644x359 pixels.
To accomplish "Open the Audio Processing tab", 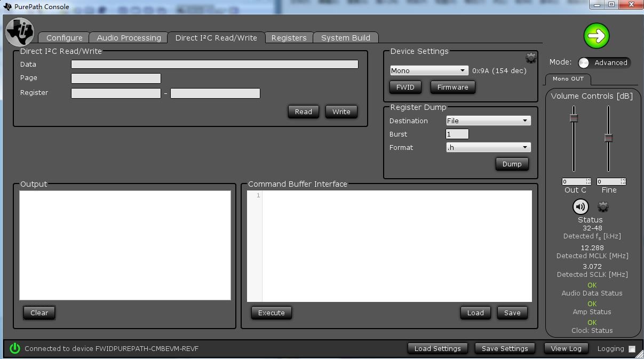I will [x=129, y=38].
